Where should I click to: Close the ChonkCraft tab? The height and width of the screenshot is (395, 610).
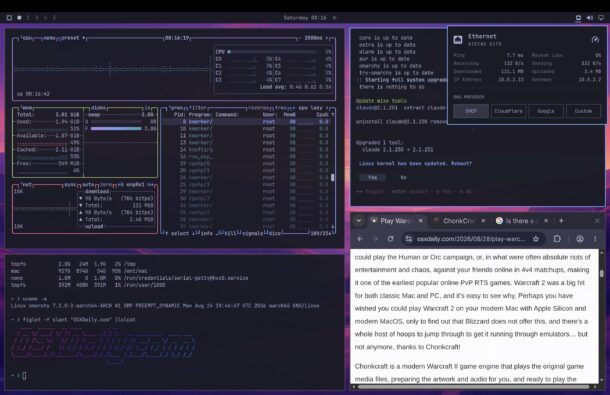coord(483,221)
